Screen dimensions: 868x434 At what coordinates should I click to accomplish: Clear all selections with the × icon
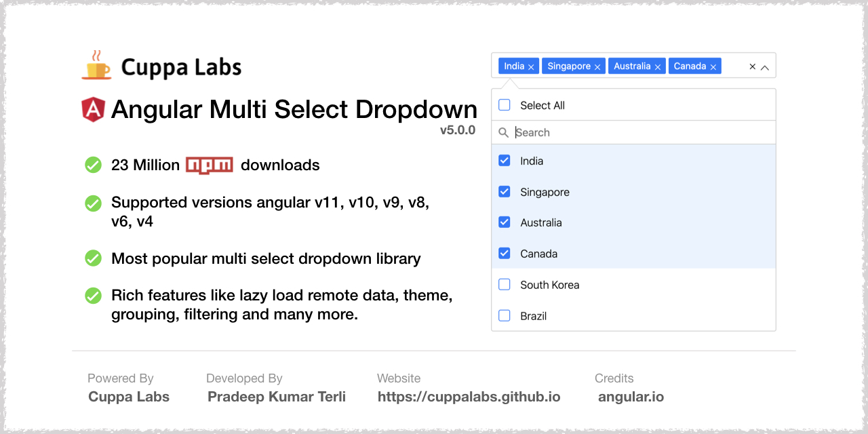[752, 66]
